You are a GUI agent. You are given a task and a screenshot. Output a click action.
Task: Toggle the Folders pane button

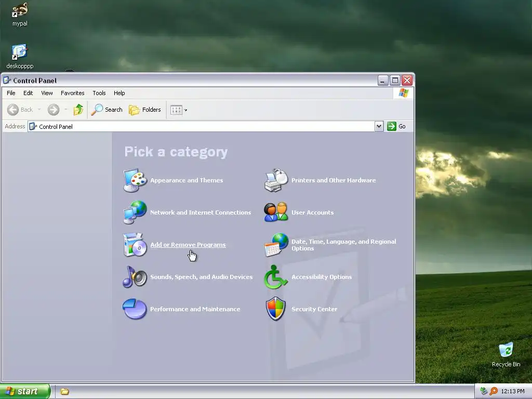click(145, 110)
